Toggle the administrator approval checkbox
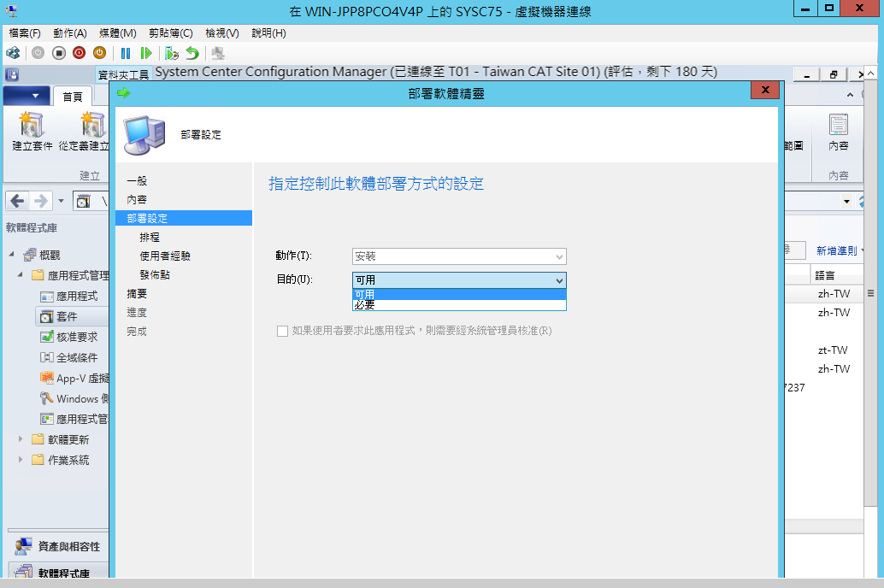Image resolution: width=884 pixels, height=588 pixels. pyautogui.click(x=282, y=331)
